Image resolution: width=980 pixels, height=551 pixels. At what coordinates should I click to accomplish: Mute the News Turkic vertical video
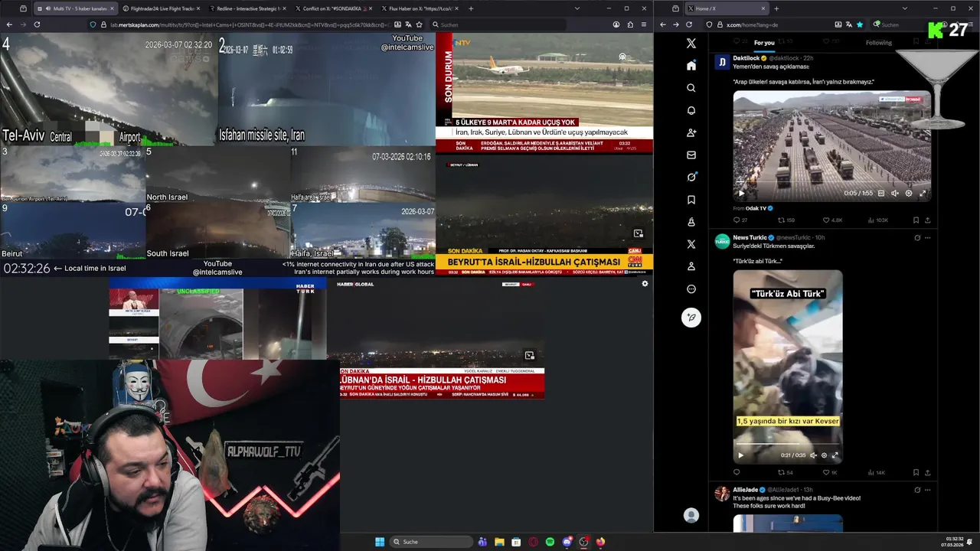pos(813,455)
